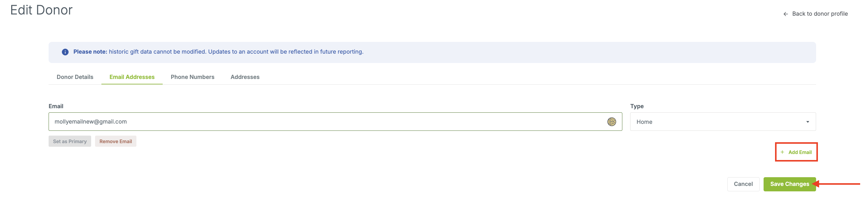
Task: Click the Edit Donor page heading
Action: tap(41, 10)
